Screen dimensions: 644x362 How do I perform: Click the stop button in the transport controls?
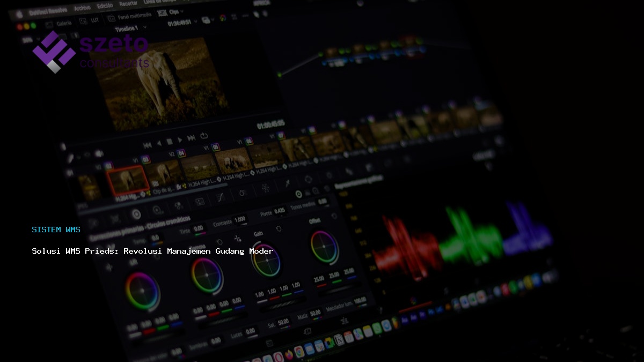(170, 142)
